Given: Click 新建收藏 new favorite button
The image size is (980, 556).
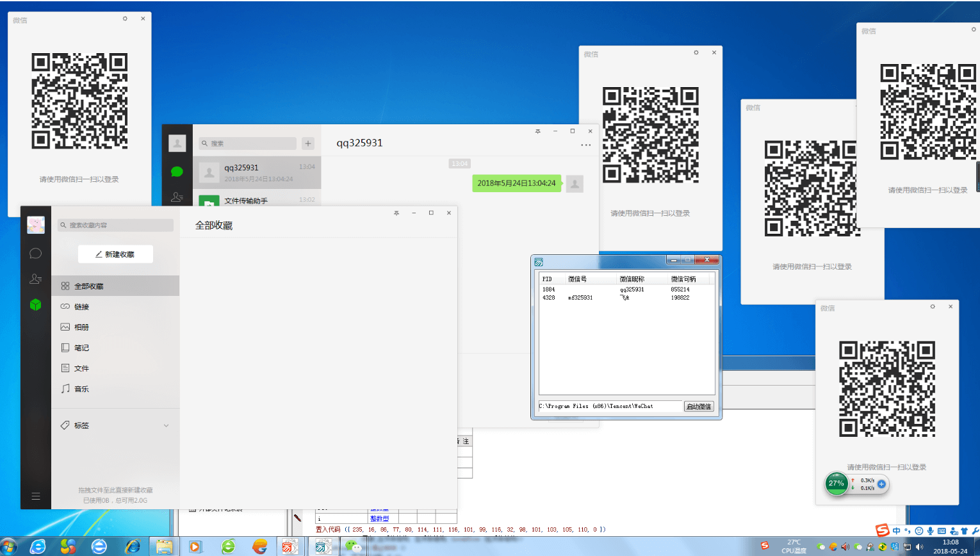Looking at the screenshot, I should 115,254.
